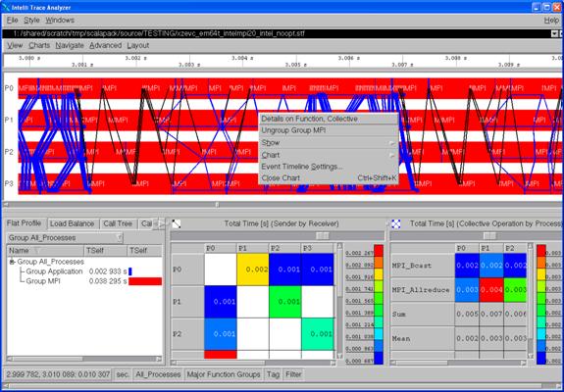Click the yellow swatch in Sender-Receiver legend
The image size is (564, 392).
point(379,274)
